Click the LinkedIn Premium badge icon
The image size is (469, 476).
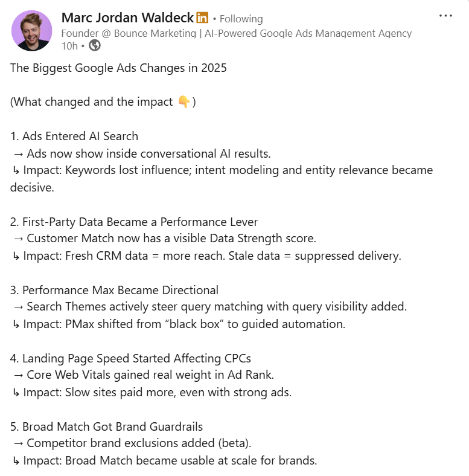pos(202,18)
